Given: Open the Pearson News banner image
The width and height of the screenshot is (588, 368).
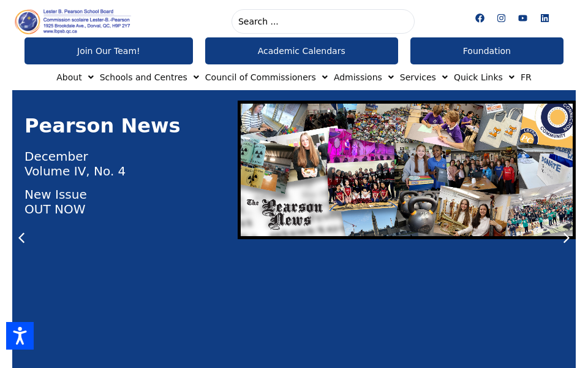Looking at the screenshot, I should [406, 170].
